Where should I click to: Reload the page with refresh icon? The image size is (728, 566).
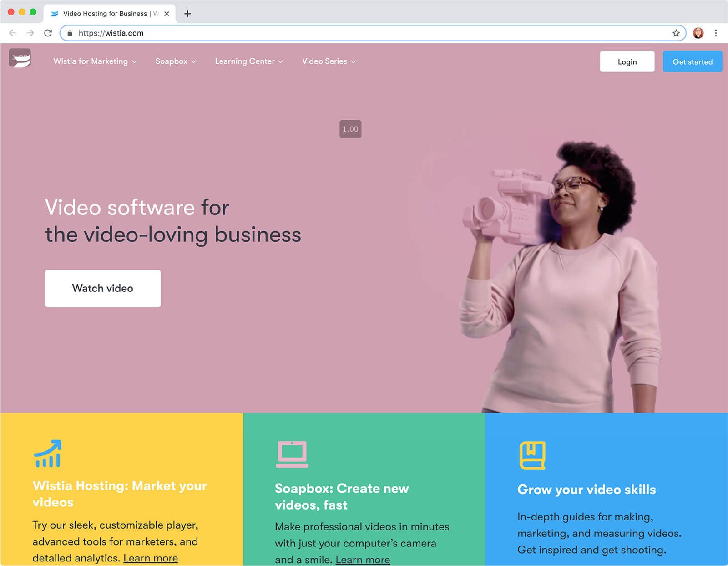click(48, 33)
